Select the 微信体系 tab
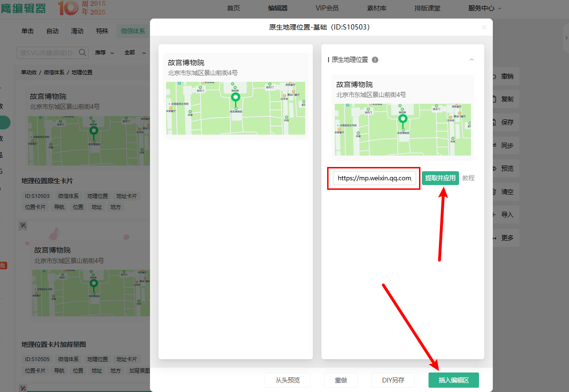Image resolution: width=569 pixels, height=392 pixels. click(x=133, y=31)
